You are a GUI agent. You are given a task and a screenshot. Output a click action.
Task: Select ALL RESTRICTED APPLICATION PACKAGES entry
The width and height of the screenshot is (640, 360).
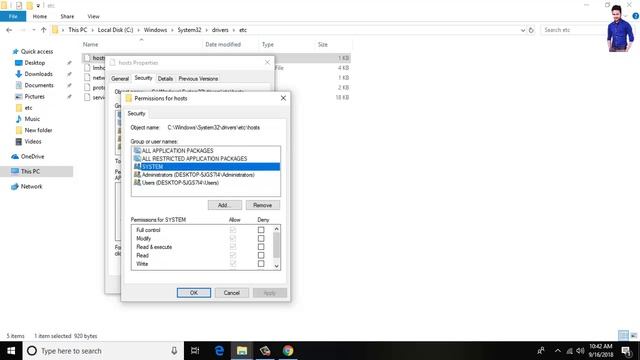(x=206, y=158)
